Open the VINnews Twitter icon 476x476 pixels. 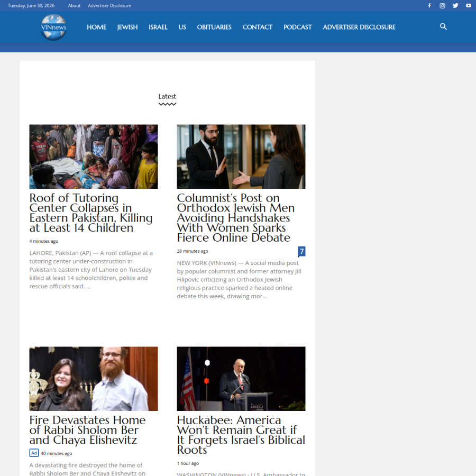click(x=455, y=5)
